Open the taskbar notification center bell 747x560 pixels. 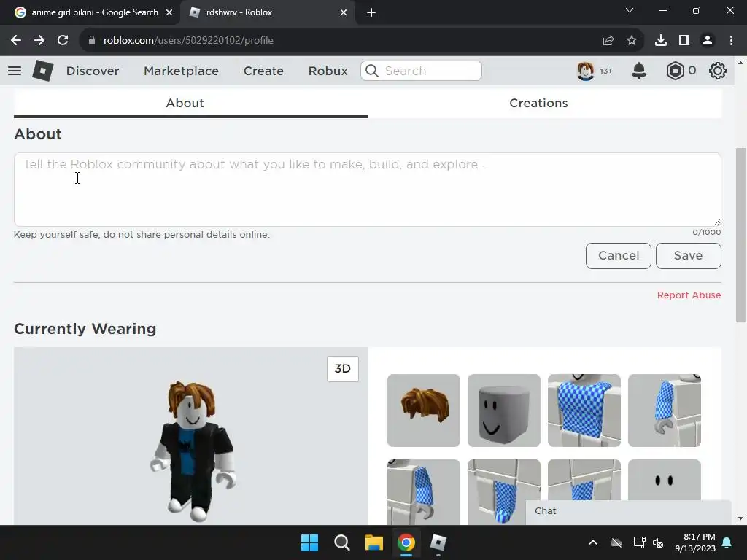pos(727,542)
